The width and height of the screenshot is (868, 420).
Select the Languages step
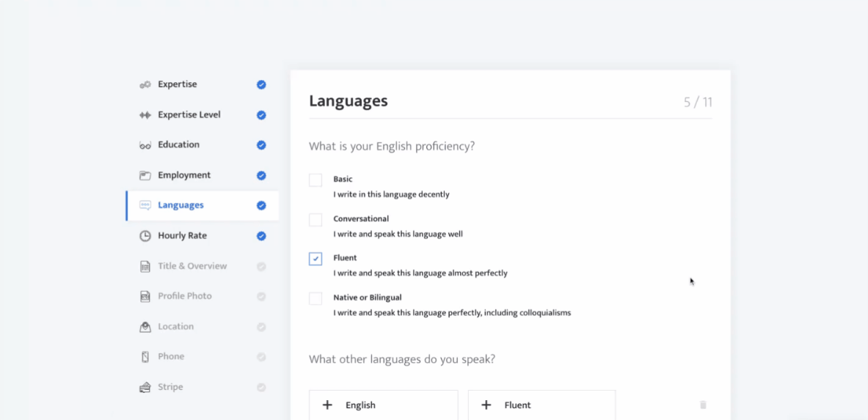coord(203,205)
